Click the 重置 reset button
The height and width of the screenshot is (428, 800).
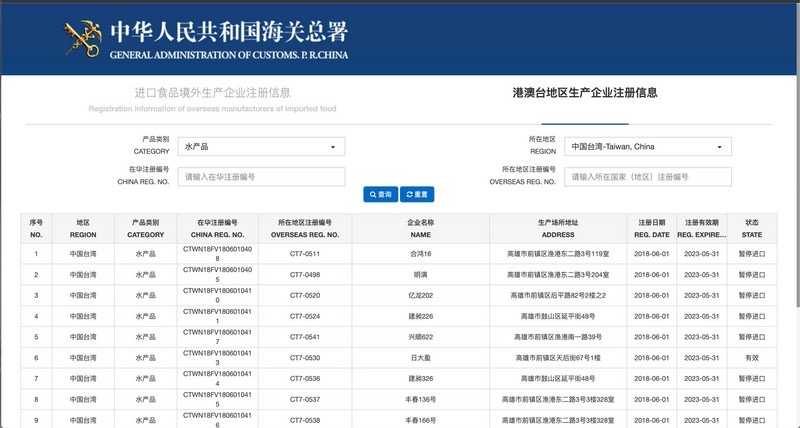417,194
